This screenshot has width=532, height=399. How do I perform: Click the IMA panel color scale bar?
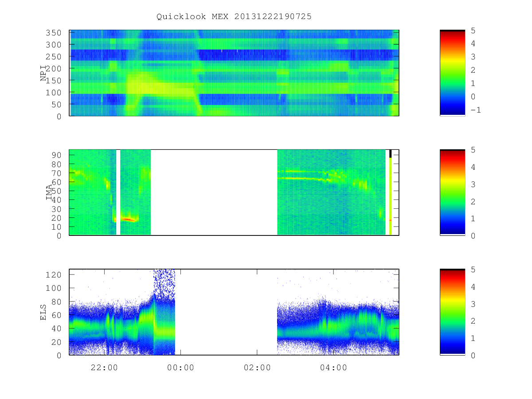pos(452,192)
